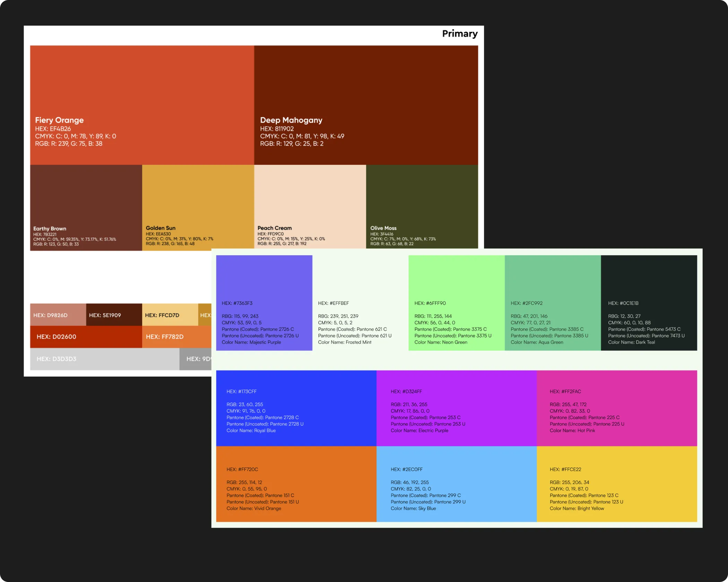Select the Royal Blue swatch
Viewport: 728px width, 582px height.
296,408
